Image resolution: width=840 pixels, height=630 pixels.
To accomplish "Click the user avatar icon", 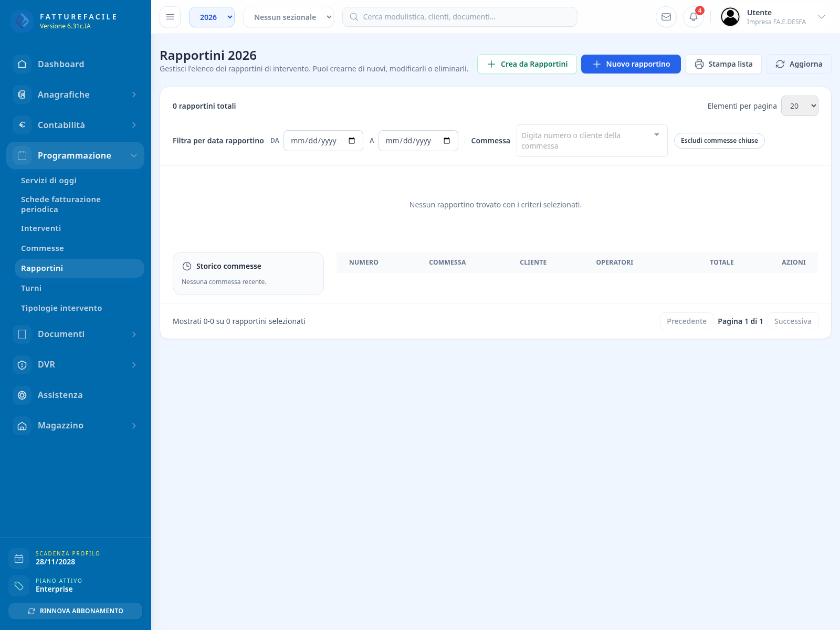I will (730, 17).
